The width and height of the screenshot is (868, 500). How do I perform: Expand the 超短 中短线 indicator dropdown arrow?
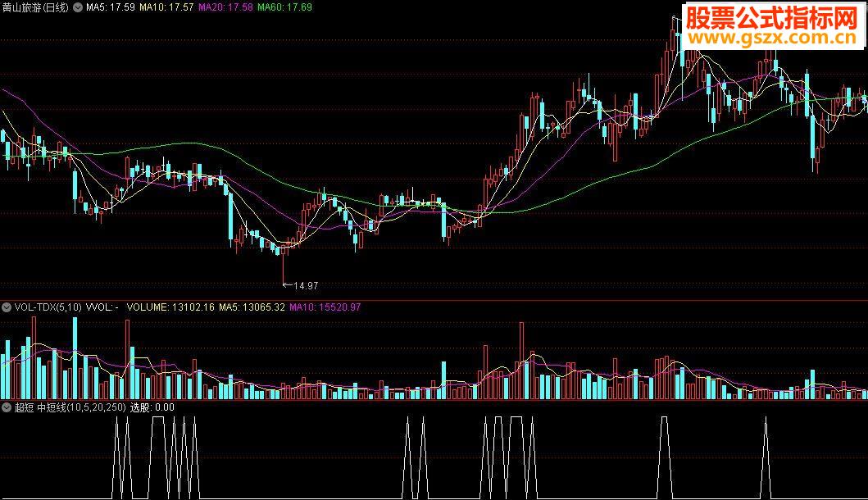point(7,407)
